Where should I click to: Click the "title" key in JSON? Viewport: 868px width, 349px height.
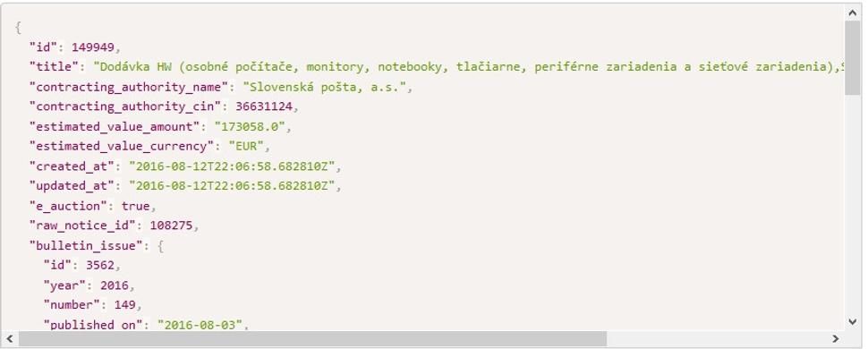click(54, 66)
